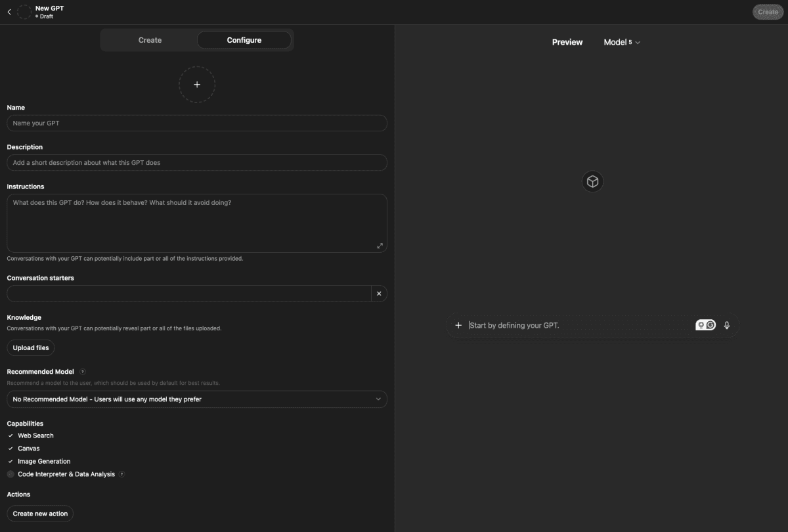Open the Recommended Model dropdown

pos(197,399)
